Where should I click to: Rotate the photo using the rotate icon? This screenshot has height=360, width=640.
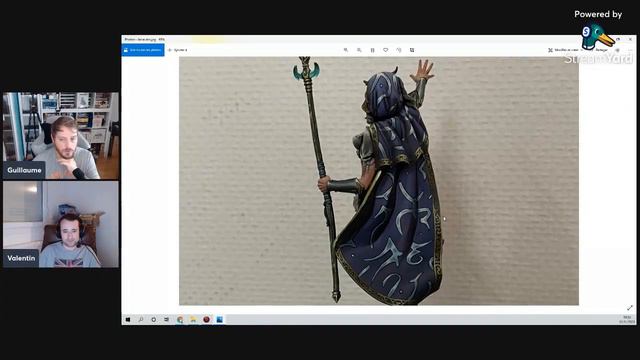tap(399, 50)
